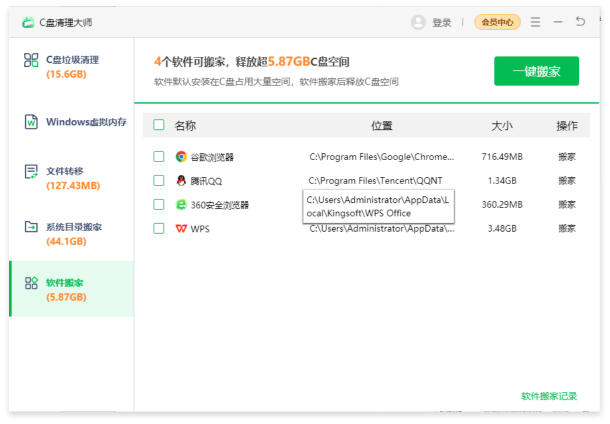Screen dimensions: 610x424
Task: Click the 系统目录搬家 sidebar icon
Action: click(x=31, y=227)
